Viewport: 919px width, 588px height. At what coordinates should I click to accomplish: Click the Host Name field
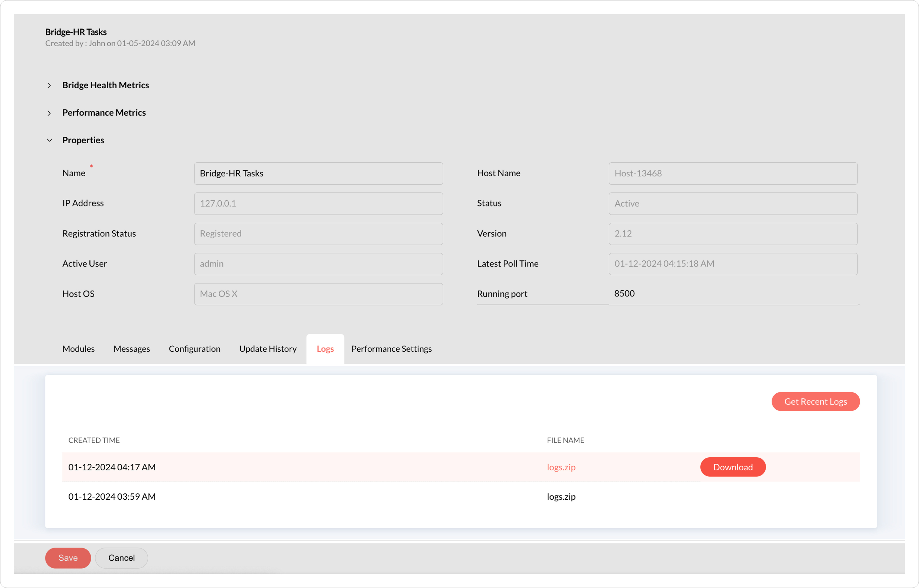[x=733, y=173]
